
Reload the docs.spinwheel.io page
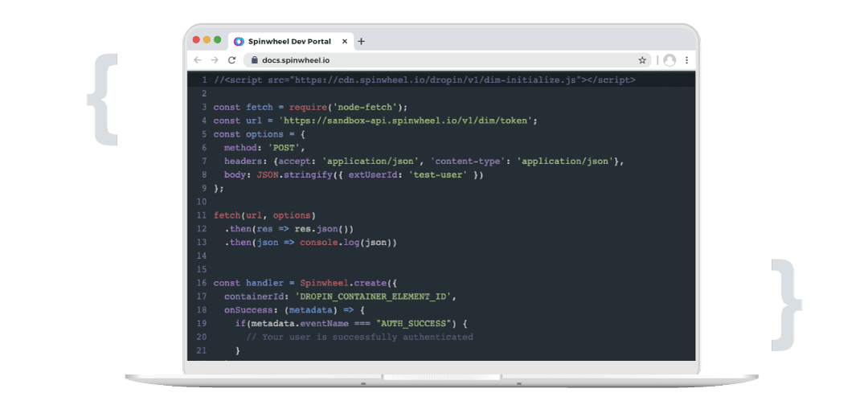(x=232, y=60)
